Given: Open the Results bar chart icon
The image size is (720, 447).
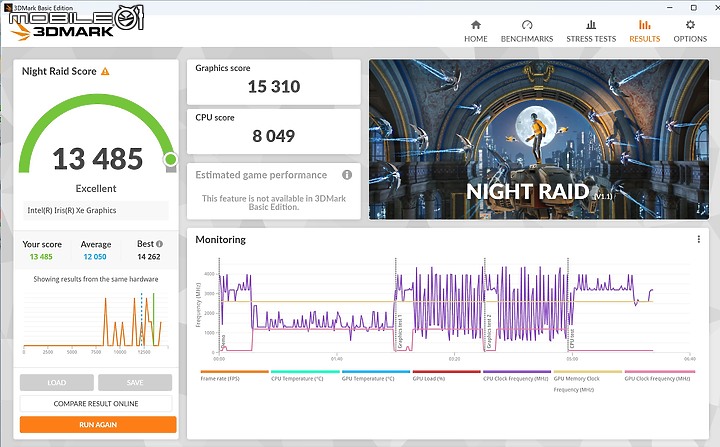Looking at the screenshot, I should (645, 25).
